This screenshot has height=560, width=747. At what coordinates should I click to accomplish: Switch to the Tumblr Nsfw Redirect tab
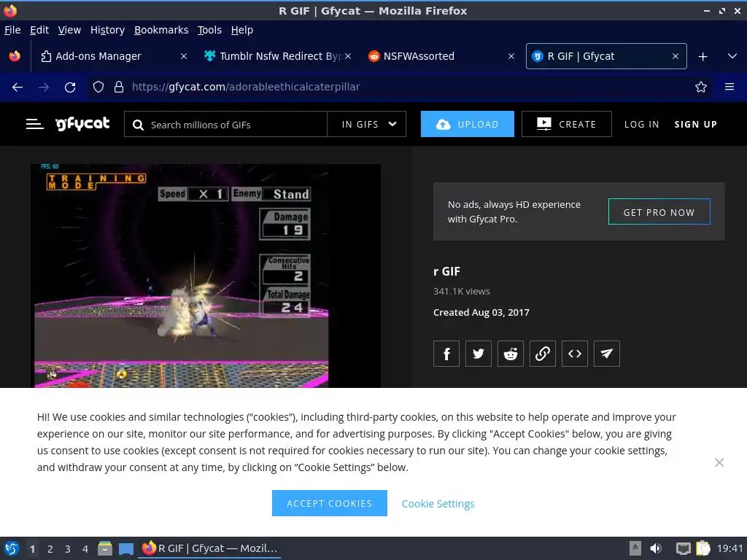(x=276, y=56)
